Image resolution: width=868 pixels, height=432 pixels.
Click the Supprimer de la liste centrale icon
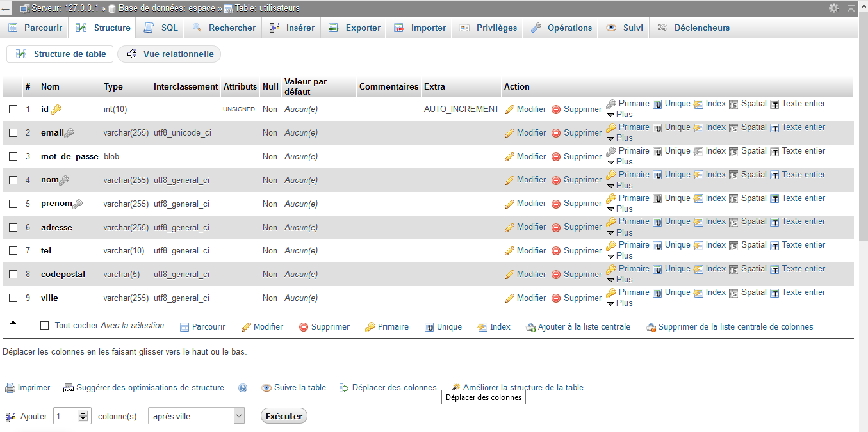click(x=651, y=327)
